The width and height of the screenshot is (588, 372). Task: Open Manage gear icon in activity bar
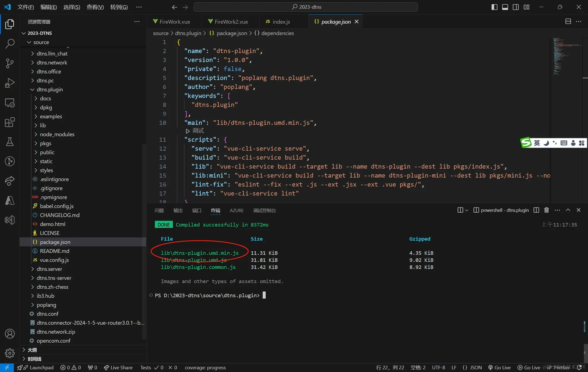point(10,353)
